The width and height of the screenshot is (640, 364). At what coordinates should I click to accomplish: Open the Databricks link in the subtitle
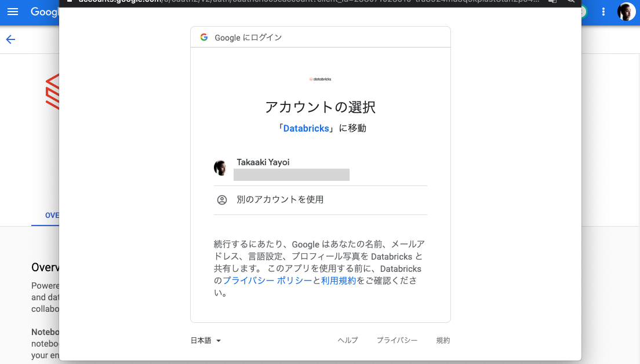[x=306, y=128]
